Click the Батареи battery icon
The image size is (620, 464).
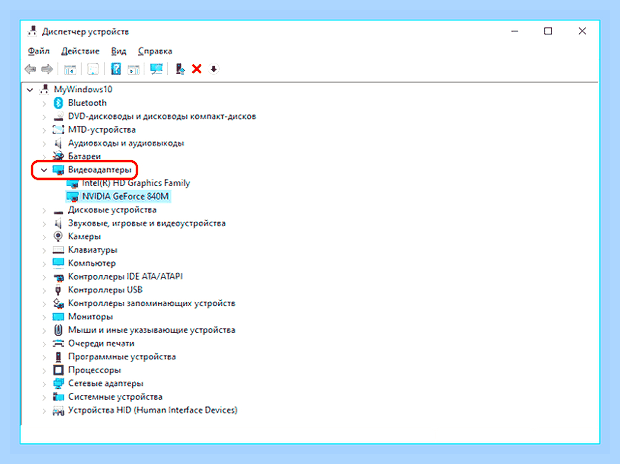click(58, 156)
